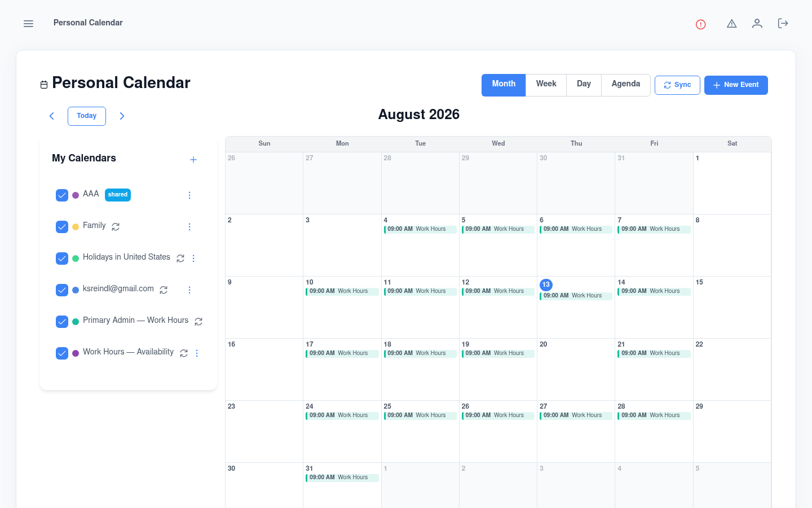
Task: Switch to Day view
Action: tap(584, 85)
